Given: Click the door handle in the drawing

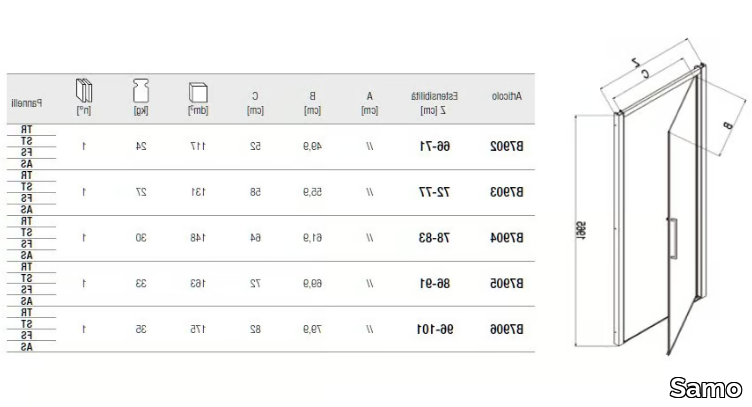Looking at the screenshot, I should coord(673,238).
